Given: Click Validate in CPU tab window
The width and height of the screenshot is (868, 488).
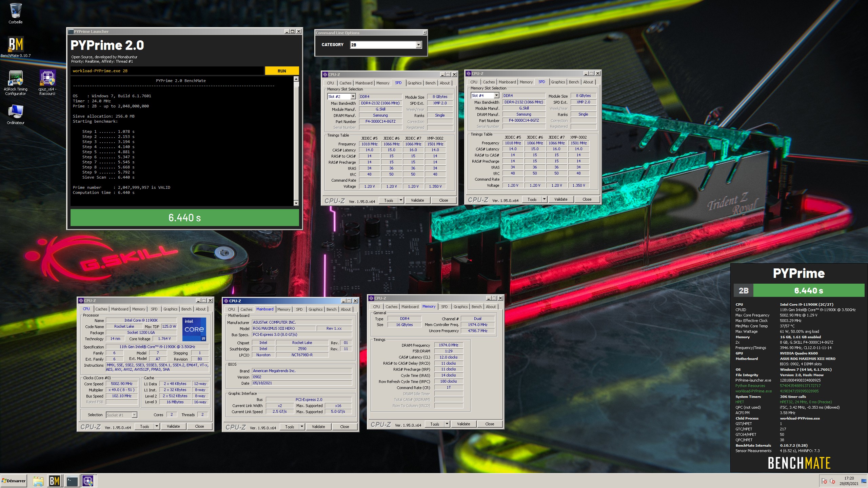Looking at the screenshot, I should point(173,426).
